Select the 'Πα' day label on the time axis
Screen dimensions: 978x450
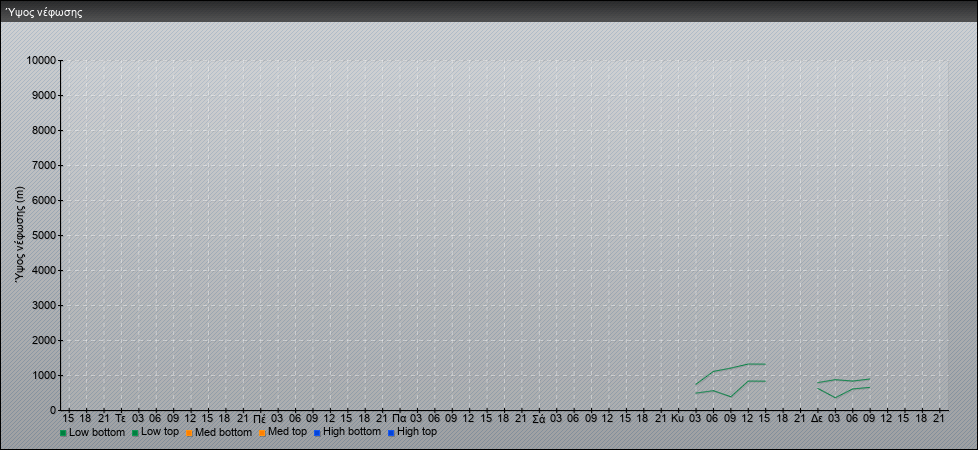click(400, 419)
